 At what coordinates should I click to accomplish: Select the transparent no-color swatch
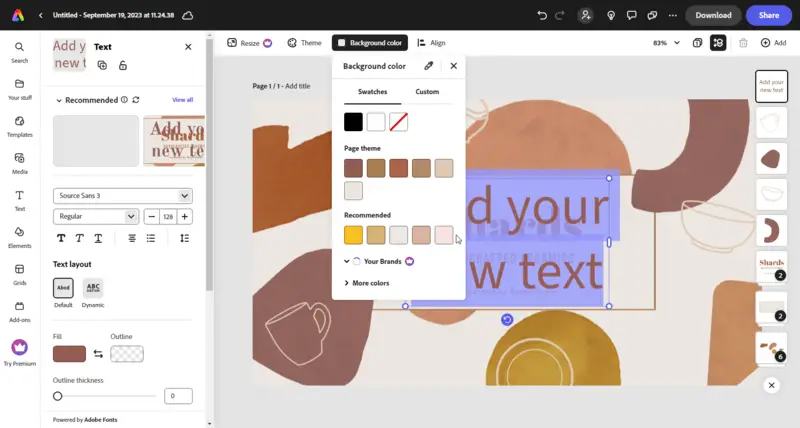pos(398,122)
